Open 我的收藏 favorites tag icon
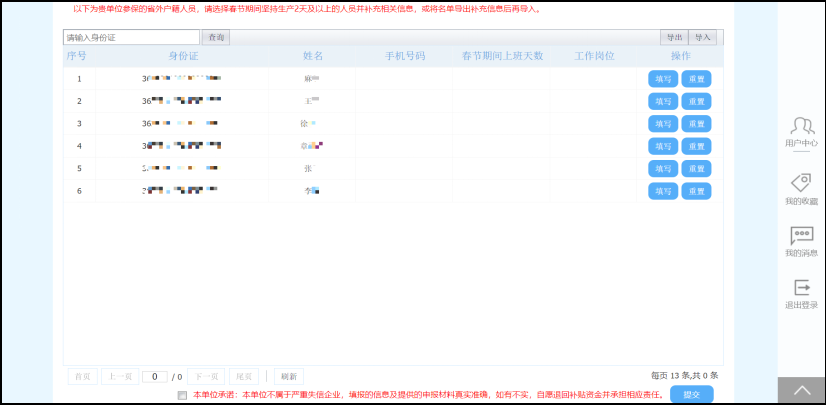Image resolution: width=826 pixels, height=405 pixels. pos(801,183)
